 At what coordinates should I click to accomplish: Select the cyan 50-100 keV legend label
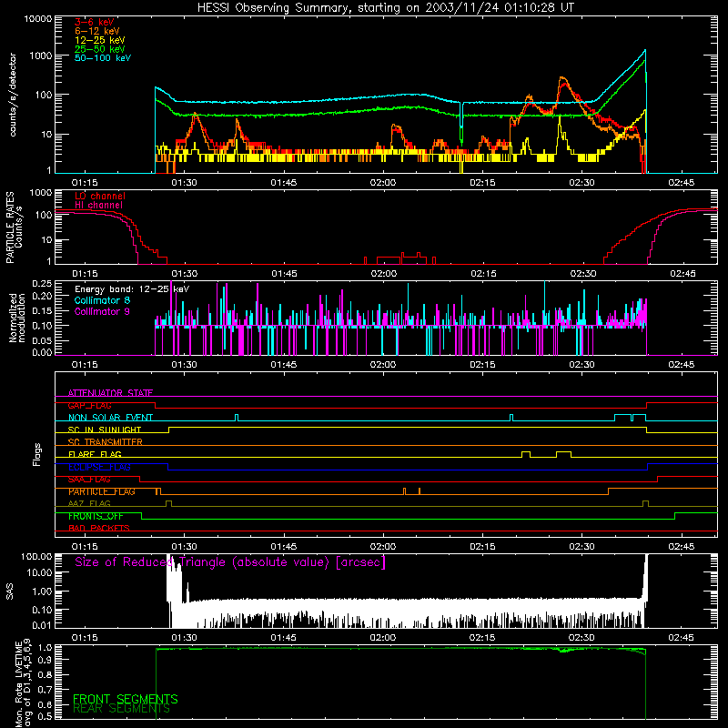pyautogui.click(x=103, y=57)
